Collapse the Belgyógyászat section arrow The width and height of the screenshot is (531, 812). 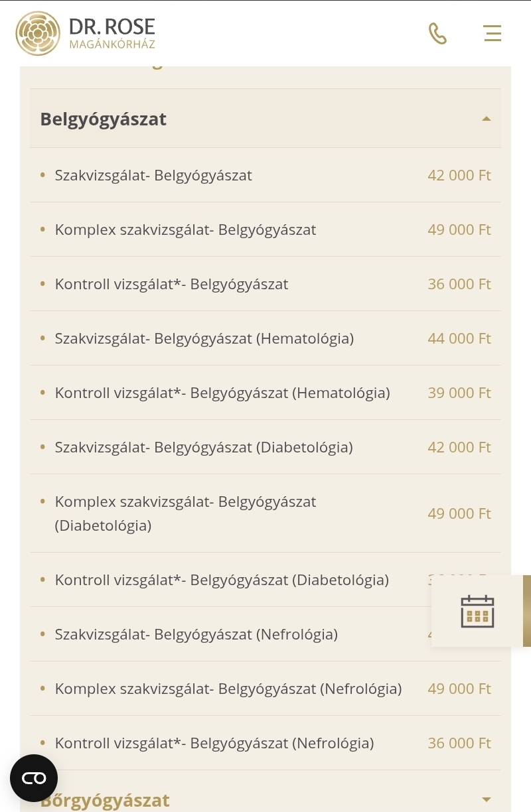487,119
